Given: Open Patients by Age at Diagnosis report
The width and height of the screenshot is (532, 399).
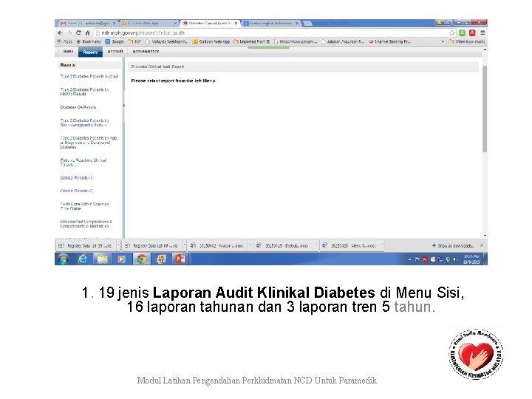Looking at the screenshot, I should click(x=89, y=143).
